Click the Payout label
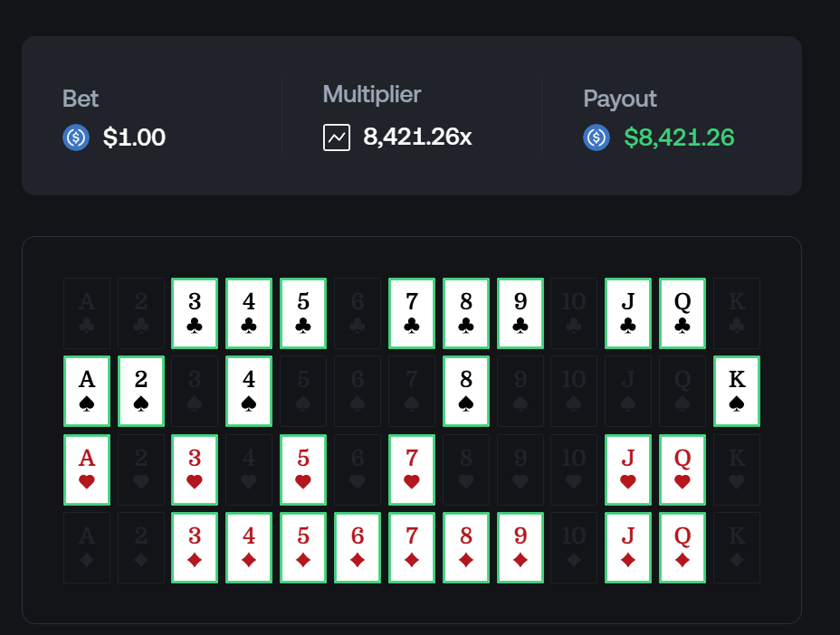The height and width of the screenshot is (635, 840). click(x=620, y=99)
